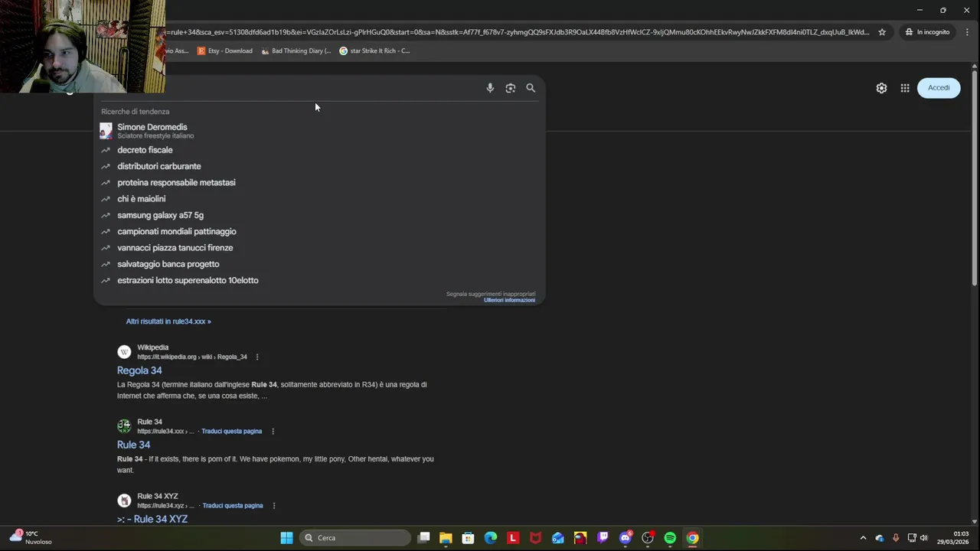Select suggestion proteina responsabile metastasi
This screenshot has width=980, height=551.
(x=319, y=183)
